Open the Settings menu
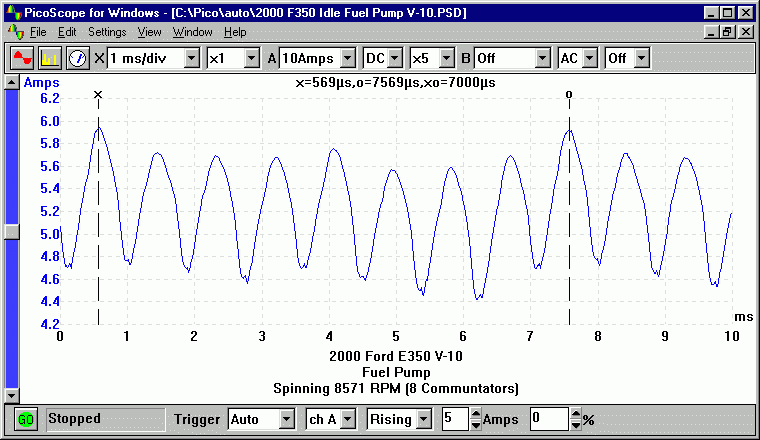 click(x=107, y=32)
